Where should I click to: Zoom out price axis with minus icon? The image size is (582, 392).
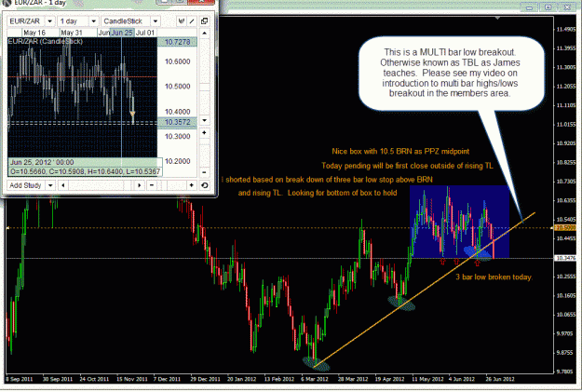point(205,172)
